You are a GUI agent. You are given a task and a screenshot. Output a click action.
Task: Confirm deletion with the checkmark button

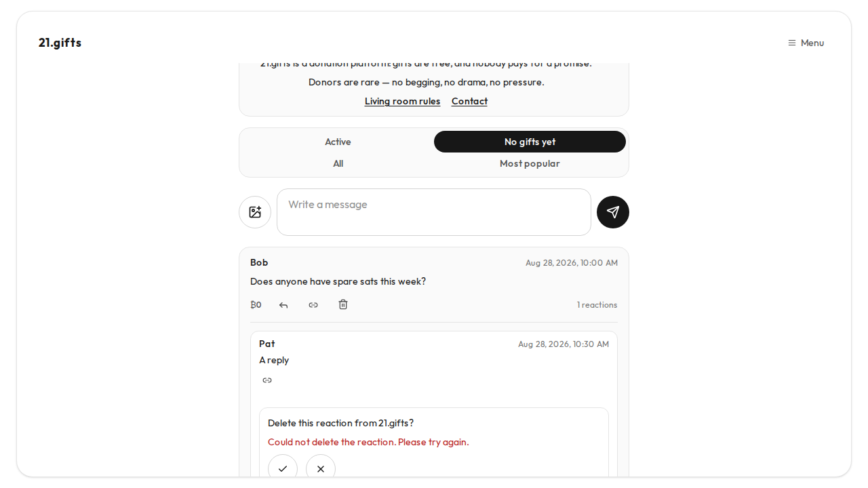[x=283, y=468]
